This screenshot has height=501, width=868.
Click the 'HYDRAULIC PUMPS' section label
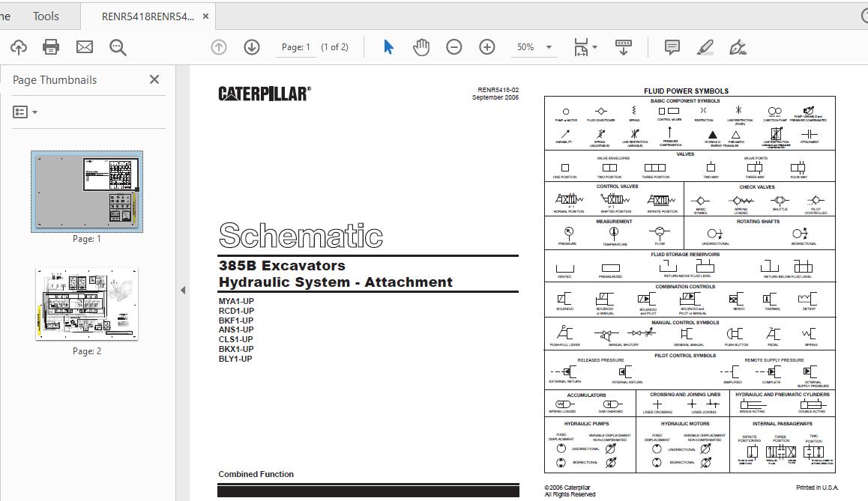[586, 424]
